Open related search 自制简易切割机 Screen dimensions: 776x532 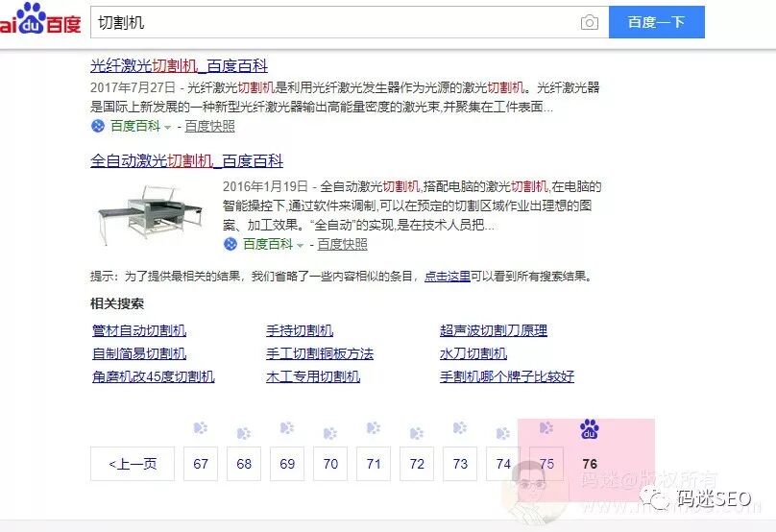pos(139,353)
